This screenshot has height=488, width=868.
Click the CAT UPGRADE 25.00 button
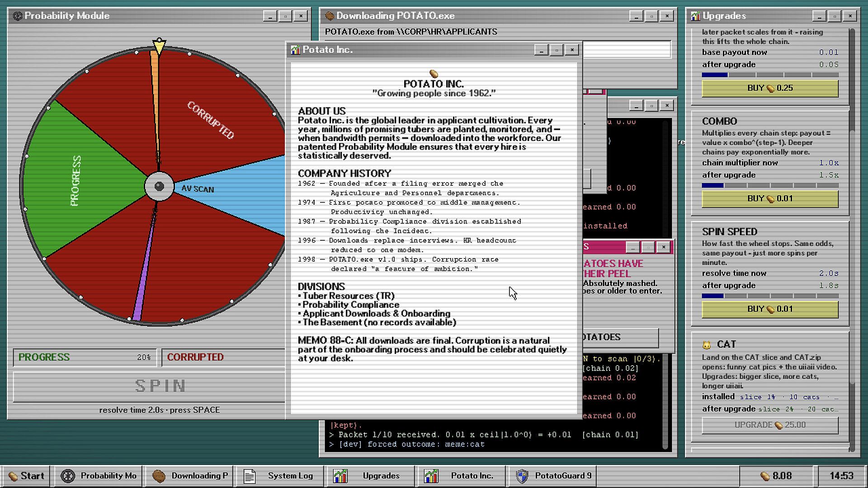point(770,425)
